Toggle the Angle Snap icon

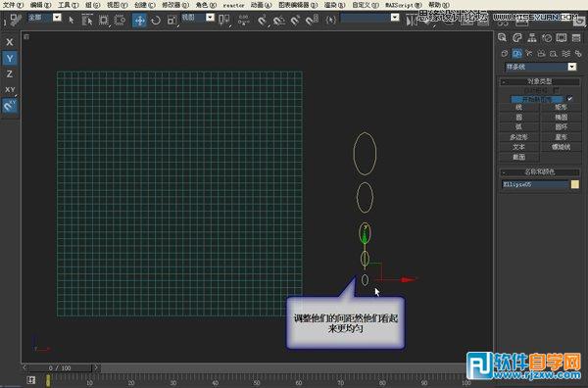278,20
